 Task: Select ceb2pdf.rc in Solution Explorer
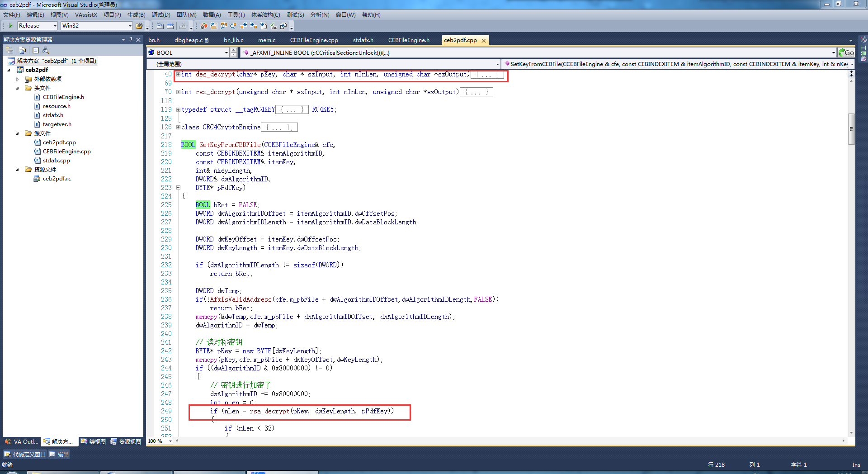[x=57, y=178]
